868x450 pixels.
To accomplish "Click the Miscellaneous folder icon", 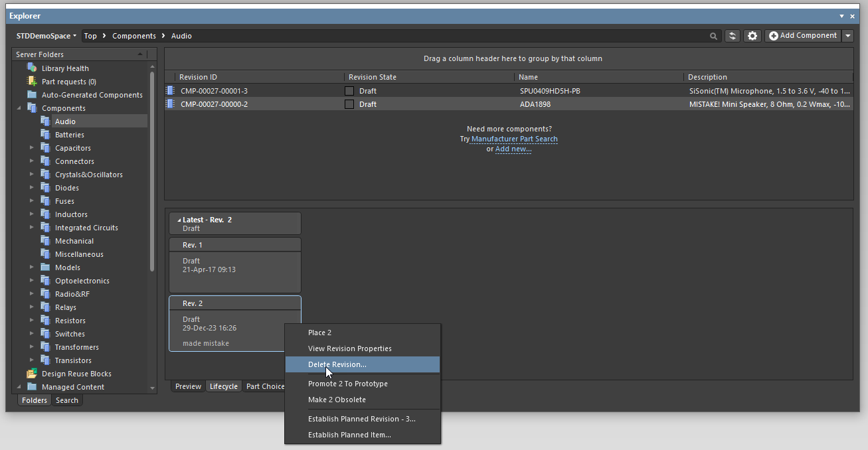I will (45, 254).
